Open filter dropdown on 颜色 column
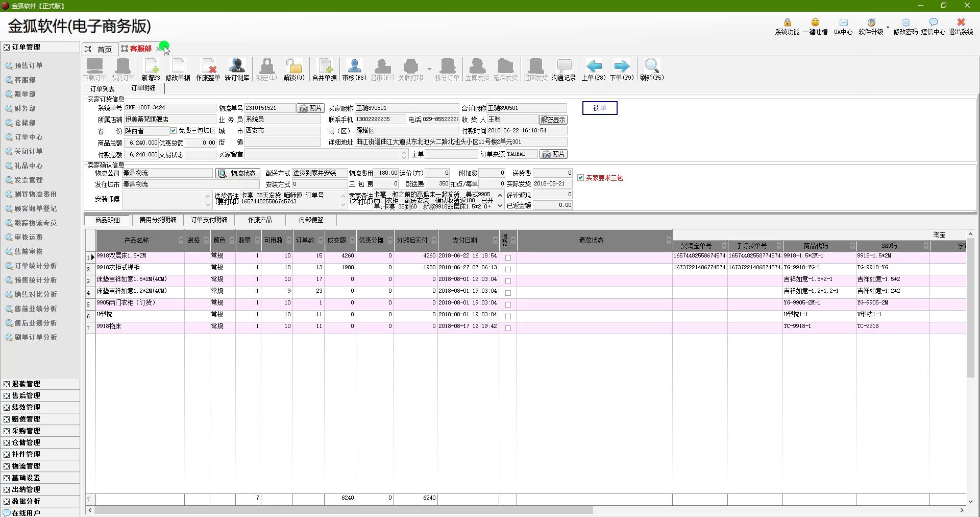 (x=232, y=240)
